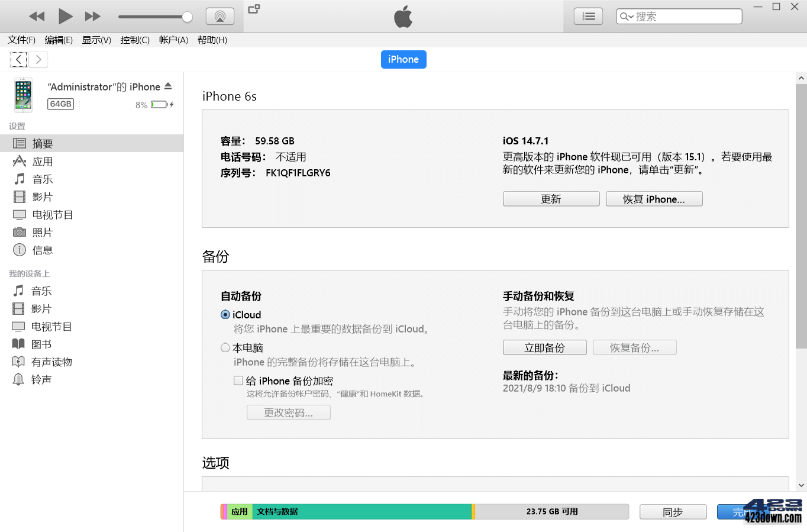Select the 照片 sidebar item
Screen dimensions: 807x532
point(41,232)
